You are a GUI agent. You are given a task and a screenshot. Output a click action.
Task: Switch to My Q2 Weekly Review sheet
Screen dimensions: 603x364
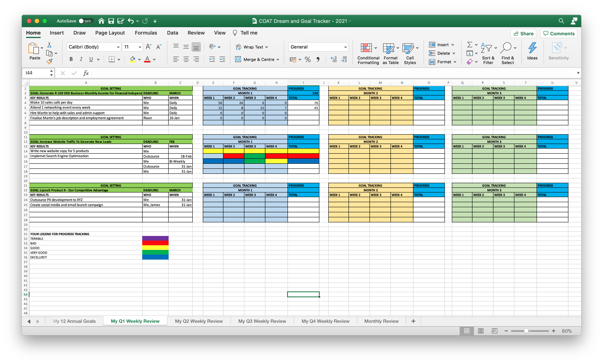(x=199, y=321)
